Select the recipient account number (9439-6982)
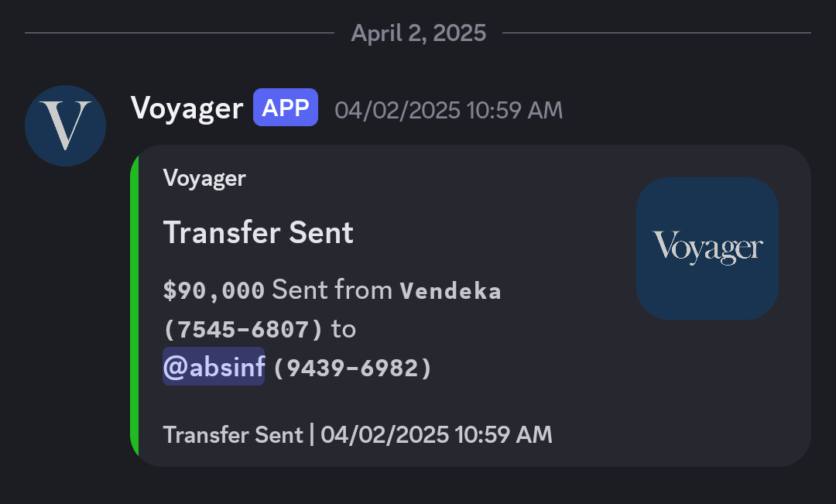 coord(352,368)
